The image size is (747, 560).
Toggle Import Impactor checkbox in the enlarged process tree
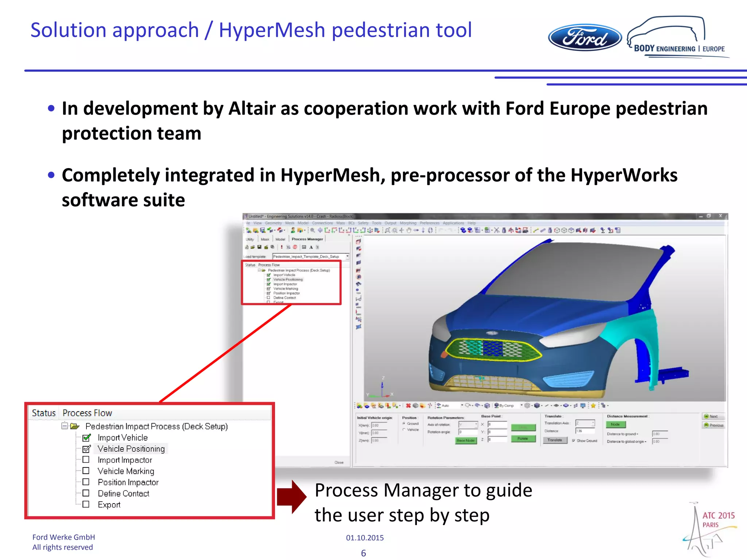point(86,459)
